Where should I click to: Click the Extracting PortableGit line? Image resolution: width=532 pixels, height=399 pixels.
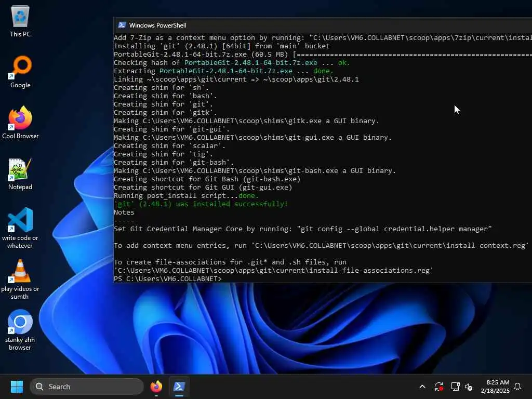[223, 71]
